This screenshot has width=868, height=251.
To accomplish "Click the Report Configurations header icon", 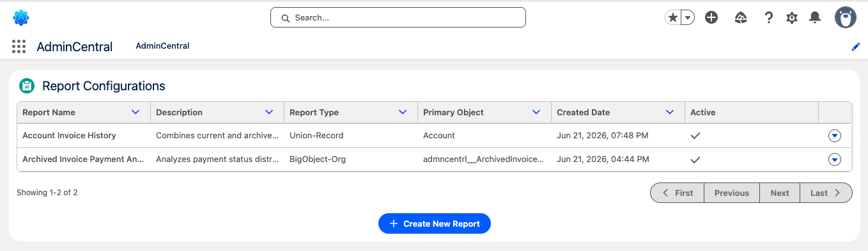I will [x=27, y=86].
